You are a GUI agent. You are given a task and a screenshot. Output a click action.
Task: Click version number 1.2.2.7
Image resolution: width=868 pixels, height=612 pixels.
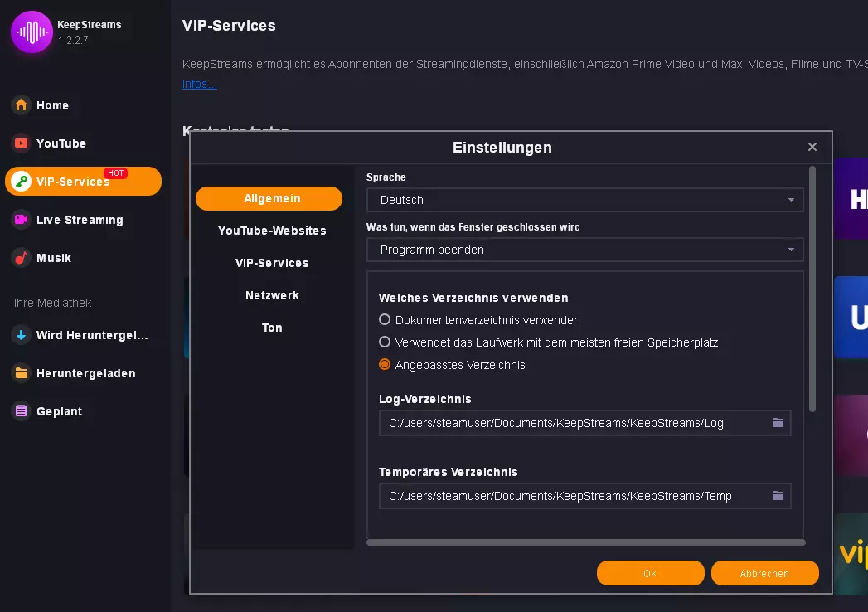(73, 41)
